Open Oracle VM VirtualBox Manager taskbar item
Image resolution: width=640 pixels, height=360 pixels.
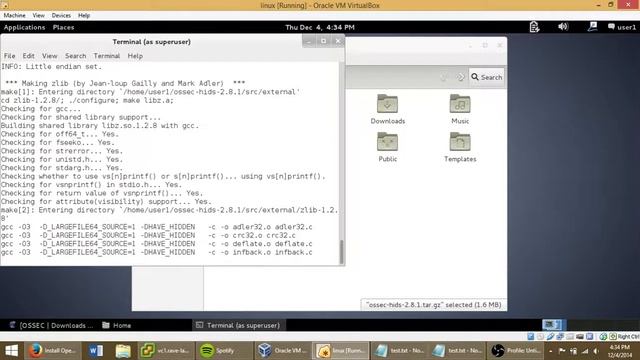[281, 351]
